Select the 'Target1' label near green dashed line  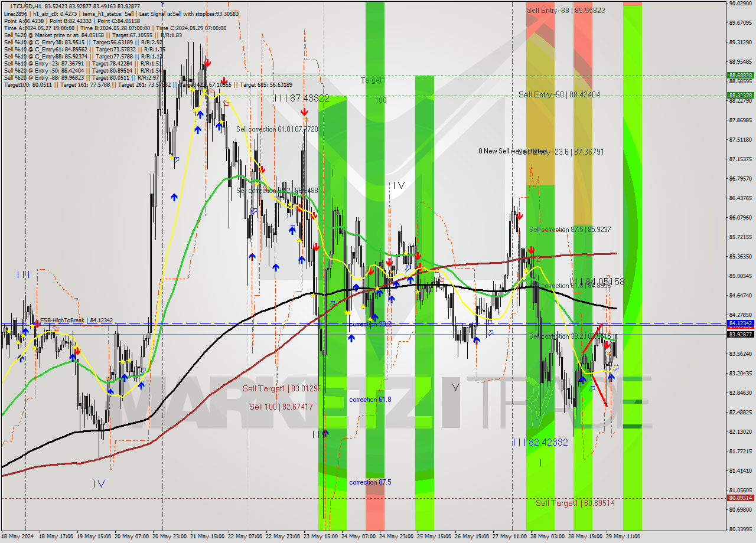pos(373,80)
